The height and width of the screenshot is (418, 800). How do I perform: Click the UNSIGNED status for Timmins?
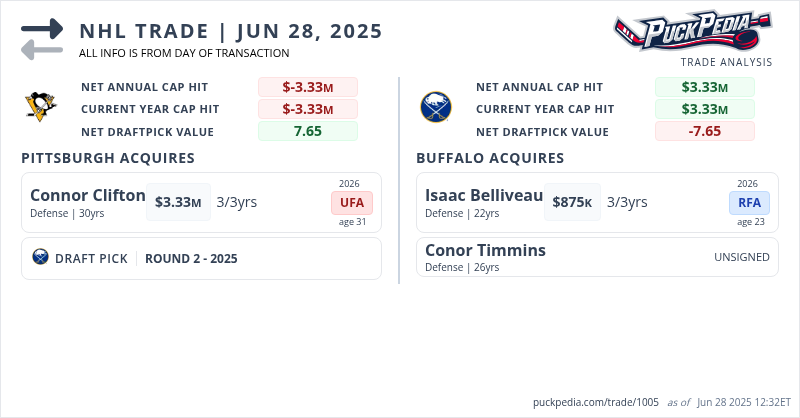point(741,257)
